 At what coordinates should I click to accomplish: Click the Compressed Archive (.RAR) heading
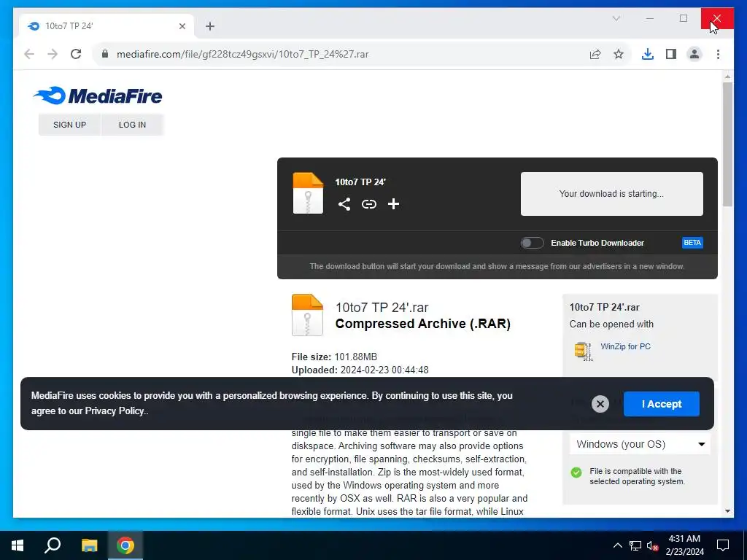(422, 324)
